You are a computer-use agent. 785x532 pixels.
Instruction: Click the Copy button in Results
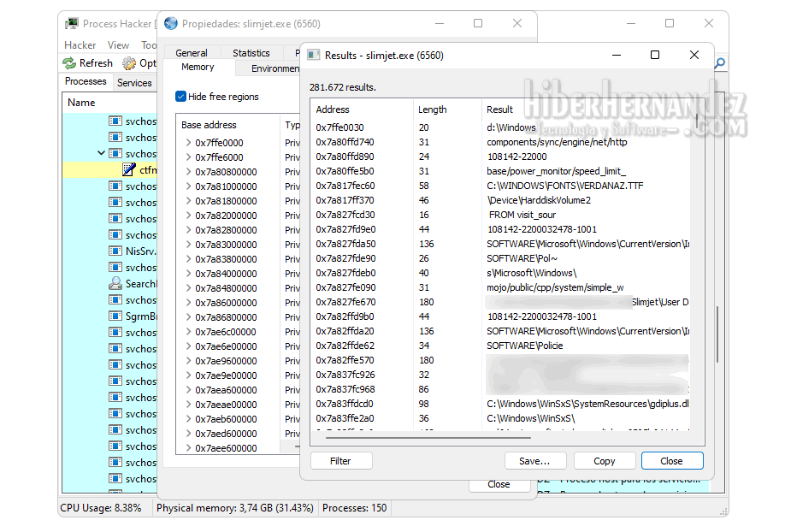(605, 461)
